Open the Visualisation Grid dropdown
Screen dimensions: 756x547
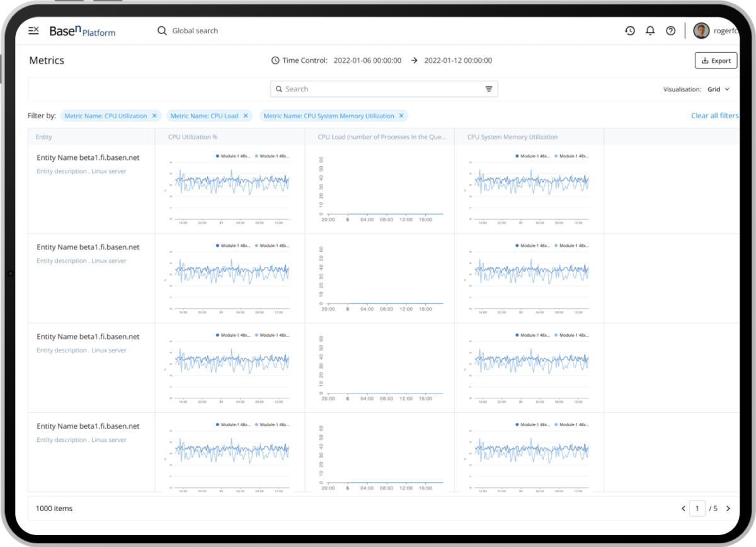[x=719, y=89]
